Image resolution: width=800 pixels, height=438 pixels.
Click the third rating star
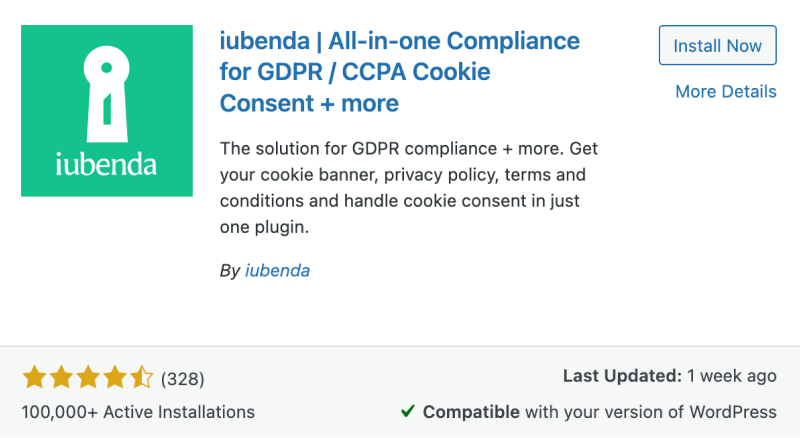88,378
